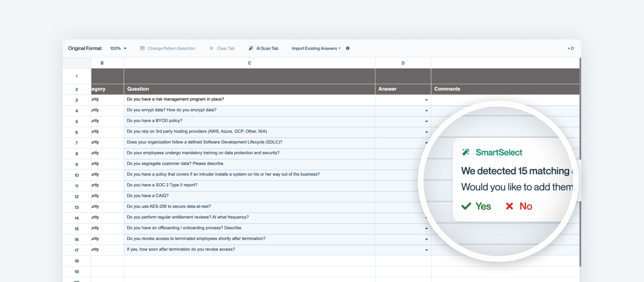Viewport: 644px width, 282px height.
Task: Open the answer dropdown for 3rd party hosting row
Action: 427,132
